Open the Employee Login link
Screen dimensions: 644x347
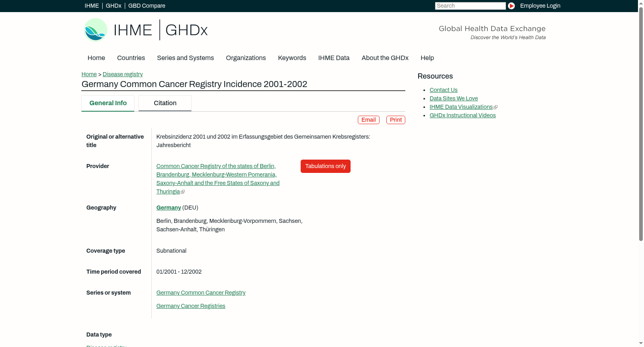(x=540, y=6)
